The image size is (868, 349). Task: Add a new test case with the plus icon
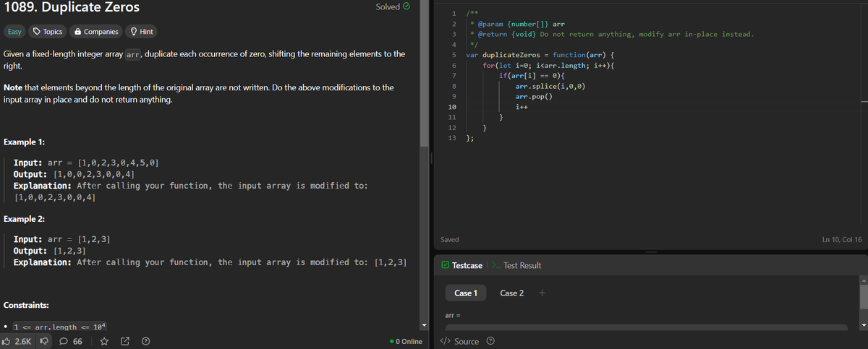click(541, 293)
